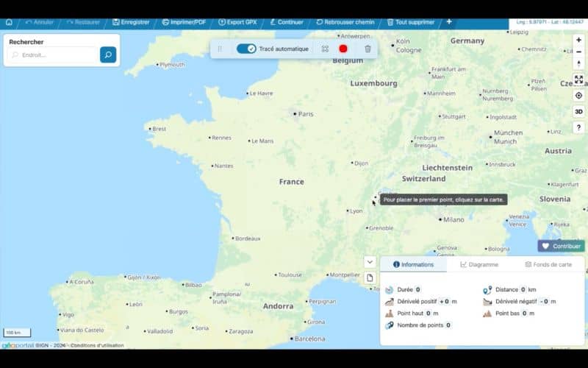
Task: Zoom in the map with plus
Action: tap(578, 40)
